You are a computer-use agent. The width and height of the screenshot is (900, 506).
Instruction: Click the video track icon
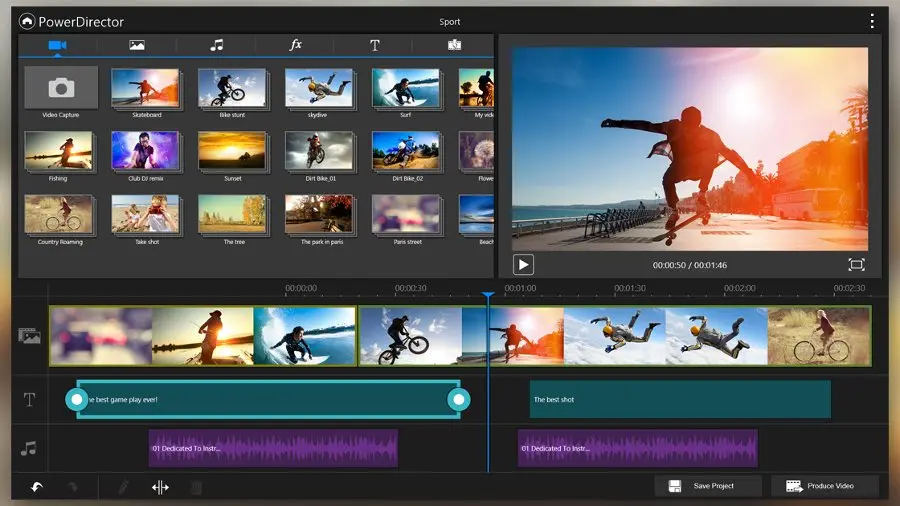(29, 336)
